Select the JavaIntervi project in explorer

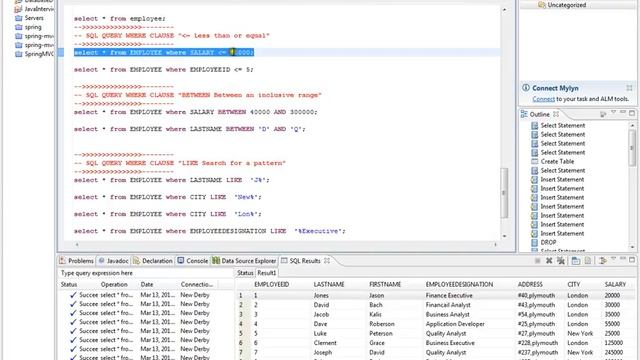point(34,9)
